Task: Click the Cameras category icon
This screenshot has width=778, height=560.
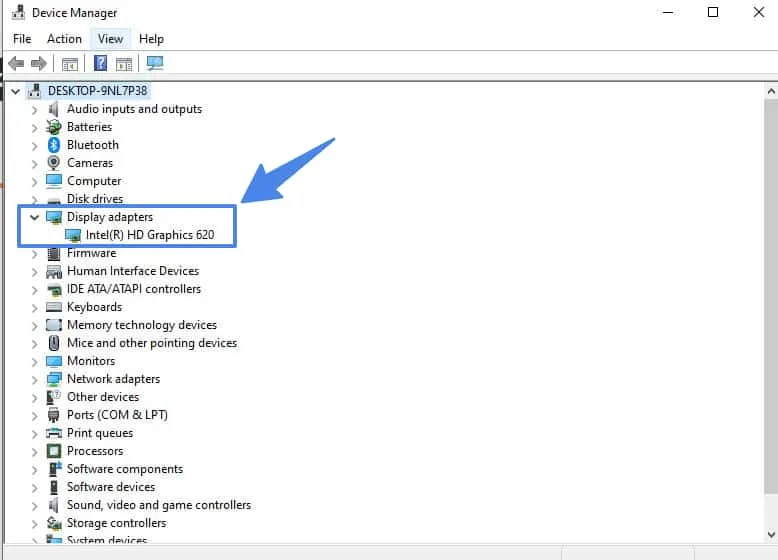Action: point(54,163)
